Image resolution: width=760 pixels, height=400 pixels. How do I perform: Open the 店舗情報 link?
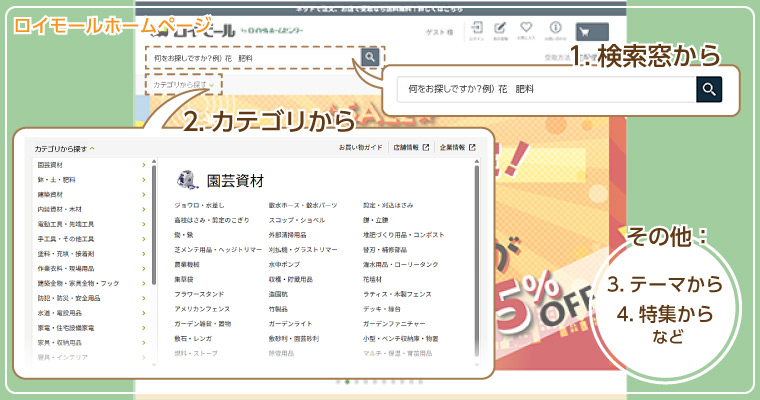coord(406,147)
